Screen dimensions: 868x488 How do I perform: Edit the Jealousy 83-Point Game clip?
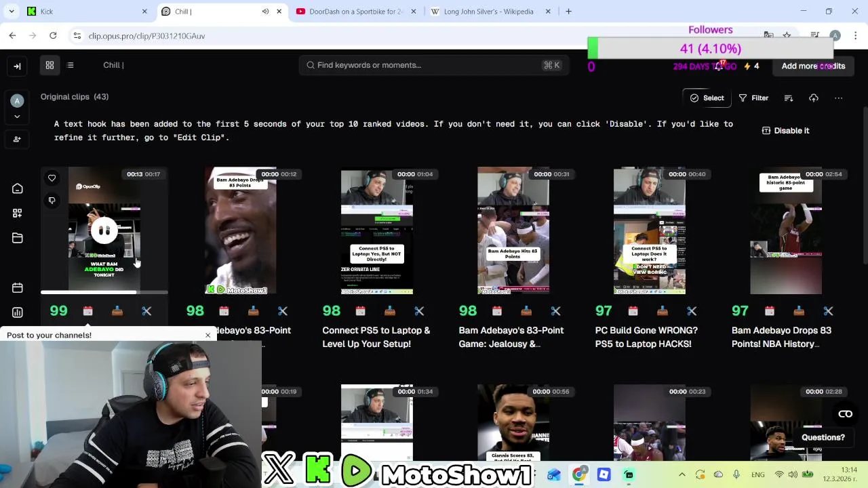click(555, 311)
